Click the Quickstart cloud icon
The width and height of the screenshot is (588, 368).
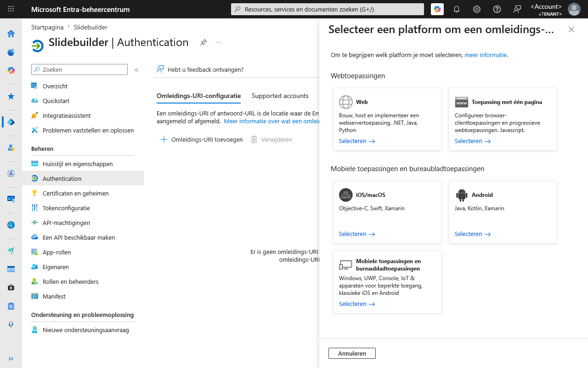coord(34,101)
